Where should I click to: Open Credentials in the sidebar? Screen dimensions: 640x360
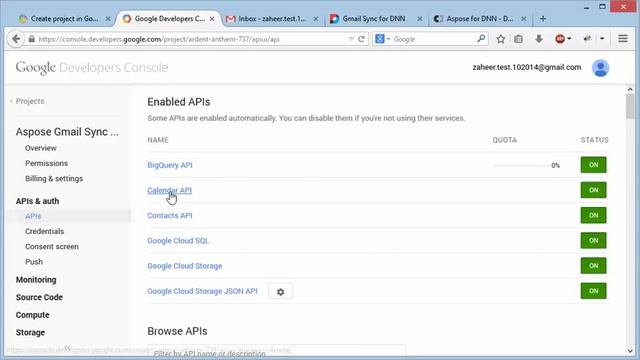(x=44, y=231)
